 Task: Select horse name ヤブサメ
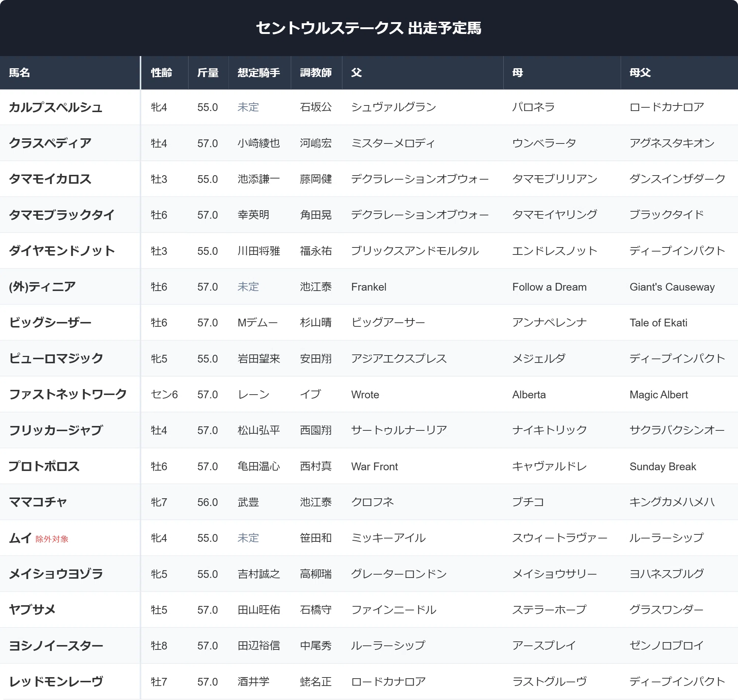32,610
